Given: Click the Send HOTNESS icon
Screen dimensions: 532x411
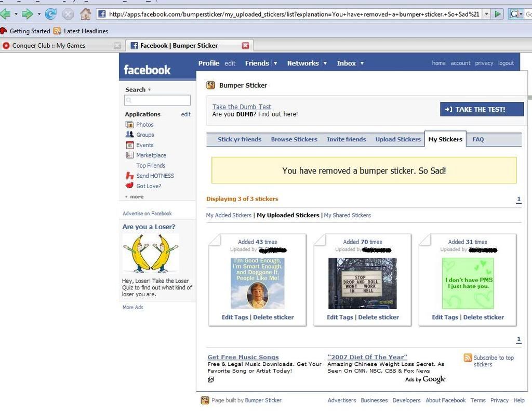Looking at the screenshot, I should click(130, 176).
